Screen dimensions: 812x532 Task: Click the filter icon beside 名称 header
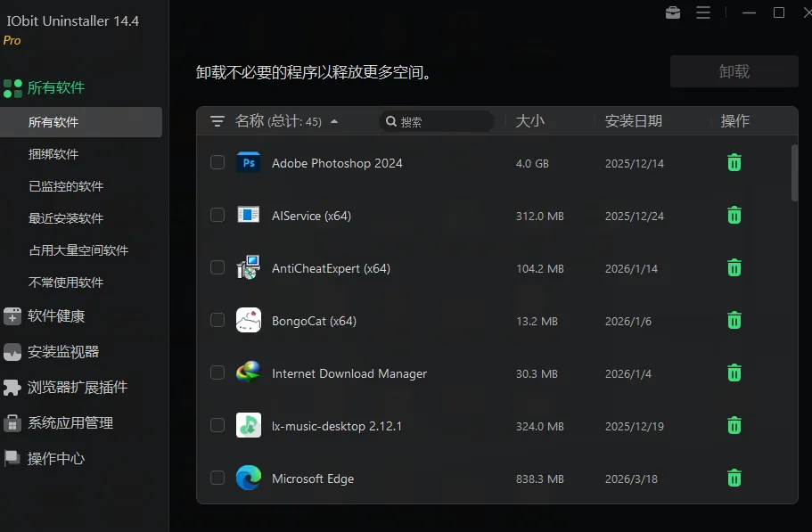click(x=217, y=121)
